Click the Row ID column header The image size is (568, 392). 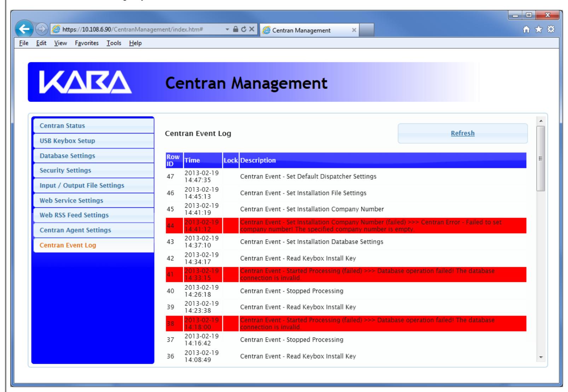click(174, 160)
